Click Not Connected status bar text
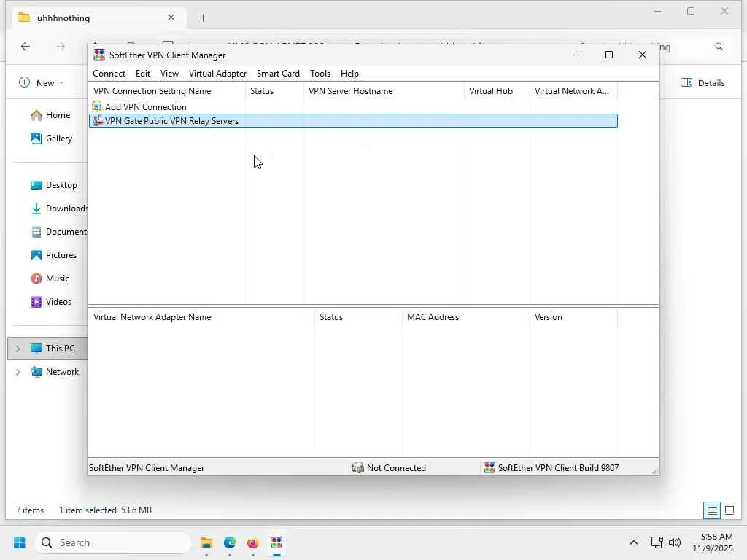Image resolution: width=747 pixels, height=560 pixels. click(396, 468)
